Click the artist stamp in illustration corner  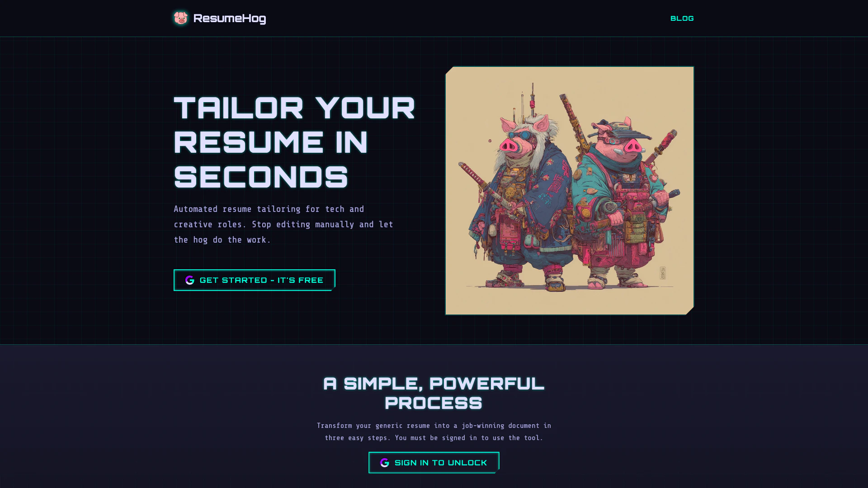pos(663,273)
